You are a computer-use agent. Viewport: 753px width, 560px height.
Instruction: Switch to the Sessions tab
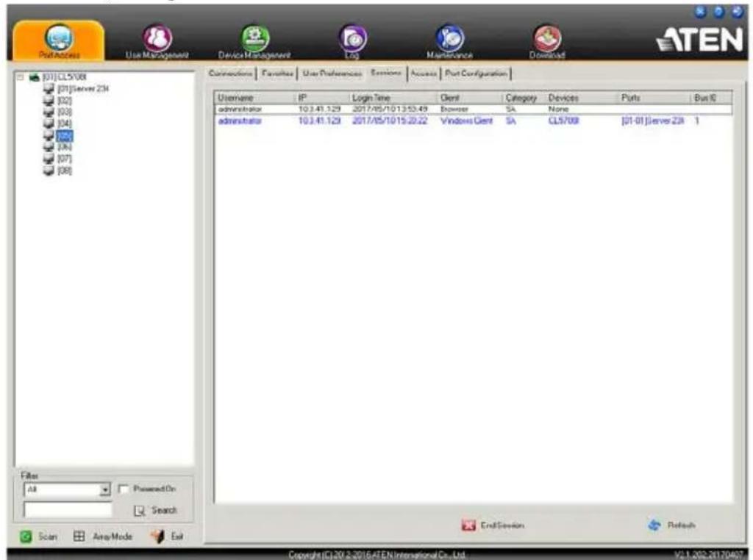(386, 73)
